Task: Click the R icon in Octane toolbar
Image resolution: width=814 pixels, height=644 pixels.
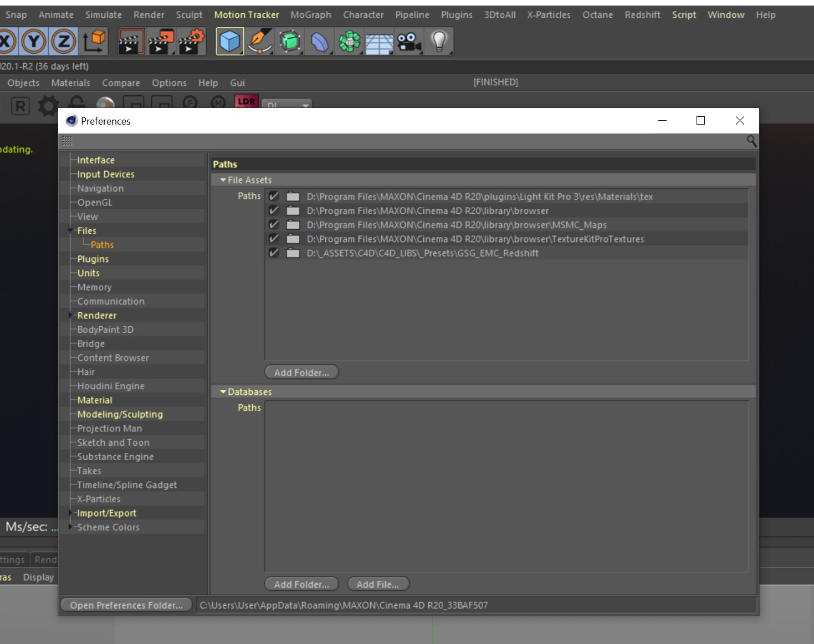Action: (x=20, y=106)
